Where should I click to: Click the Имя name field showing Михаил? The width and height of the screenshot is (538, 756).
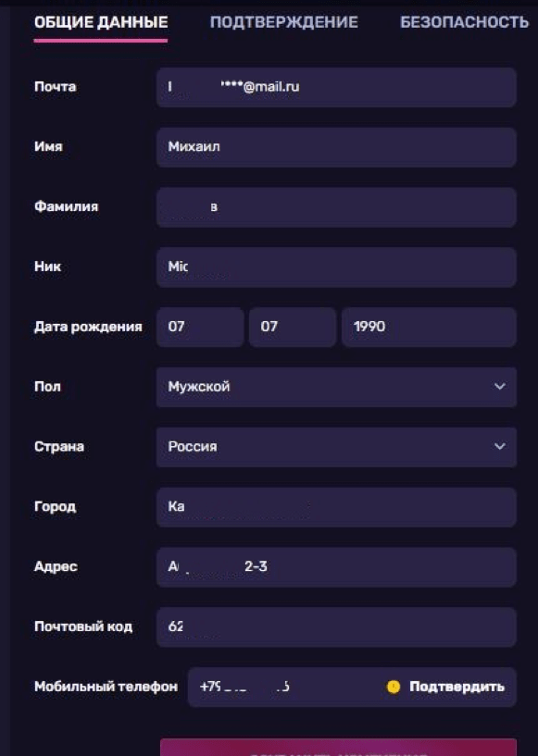pyautogui.click(x=336, y=147)
